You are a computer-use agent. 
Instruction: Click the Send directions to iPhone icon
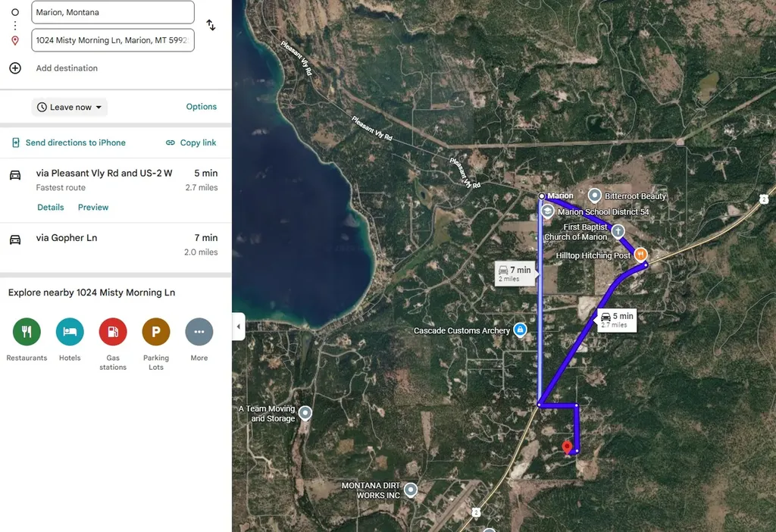16,142
